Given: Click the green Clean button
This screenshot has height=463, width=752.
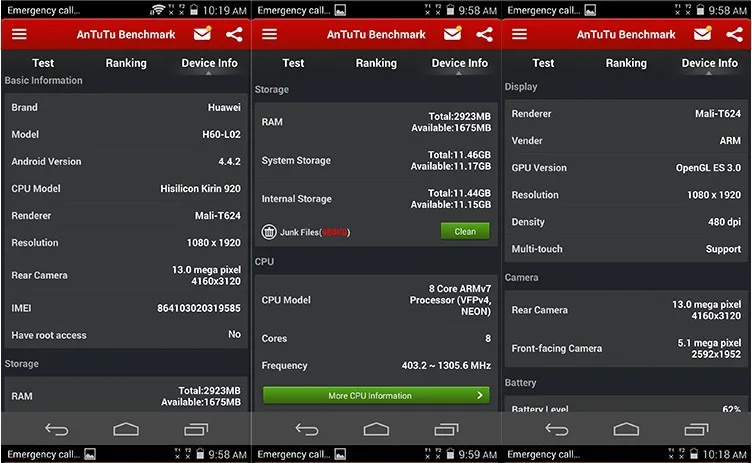Looking at the screenshot, I should (465, 231).
